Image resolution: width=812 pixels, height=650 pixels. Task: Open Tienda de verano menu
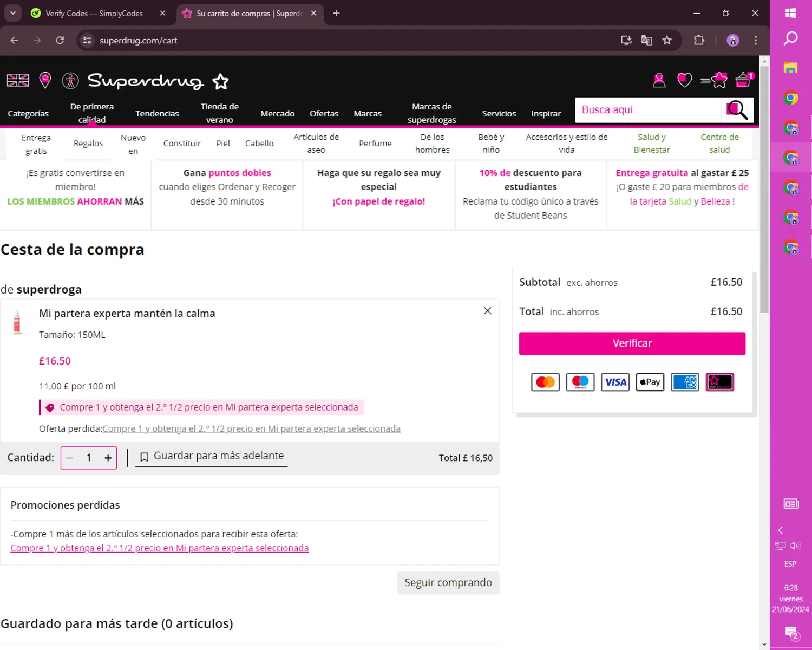220,113
